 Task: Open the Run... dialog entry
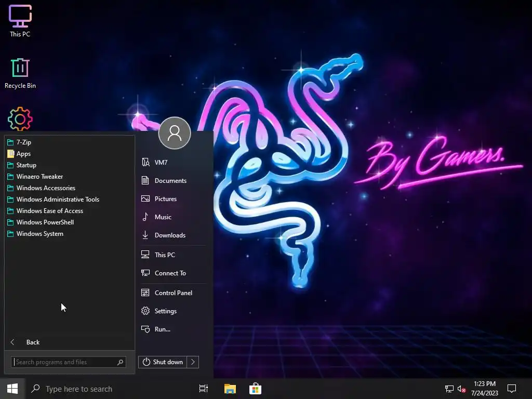[x=172, y=329]
